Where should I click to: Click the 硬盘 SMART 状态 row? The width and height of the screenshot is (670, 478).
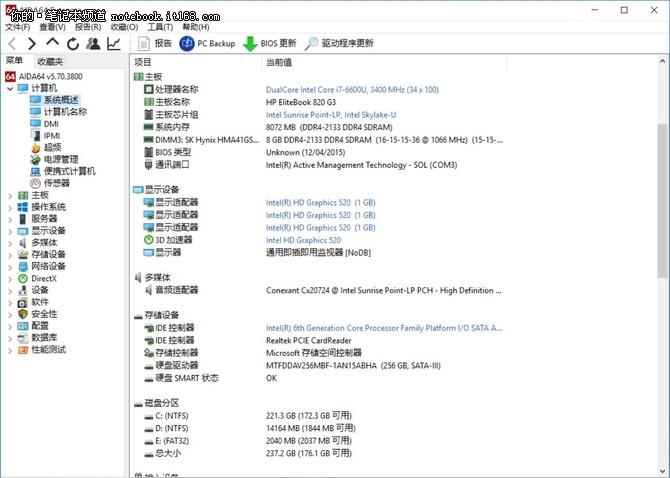[x=318, y=378]
